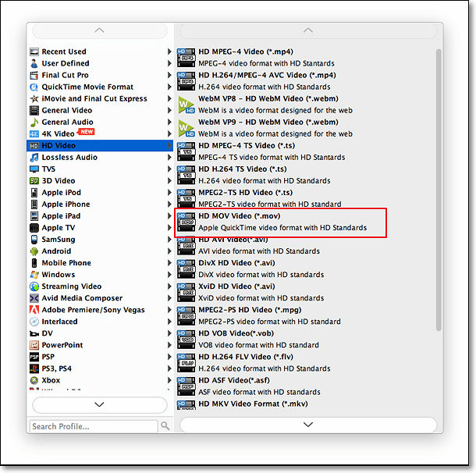Expand the Lossless Audio submenu arrow
This screenshot has width=476, height=473.
pos(169,158)
